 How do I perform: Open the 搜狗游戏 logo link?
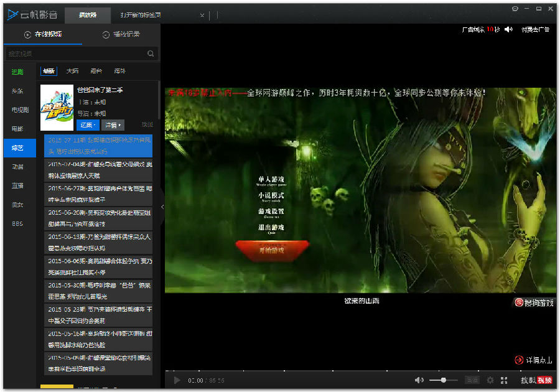pyautogui.click(x=534, y=303)
